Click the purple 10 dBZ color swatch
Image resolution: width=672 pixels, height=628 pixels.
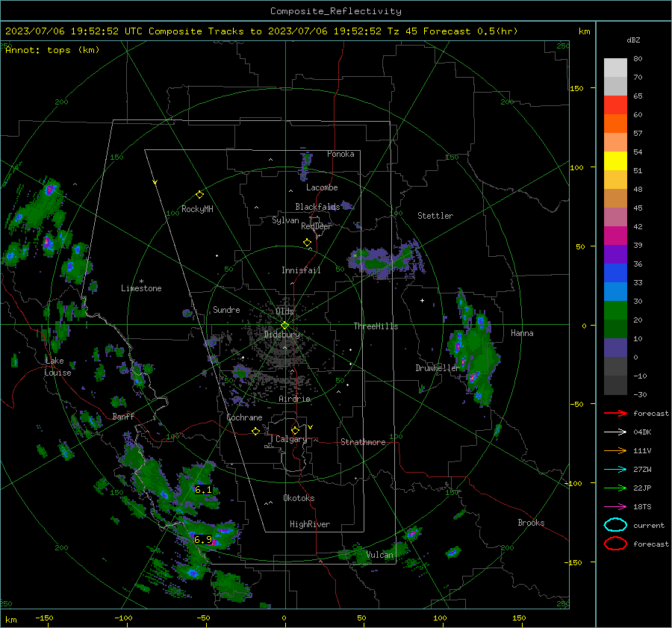[x=615, y=347]
